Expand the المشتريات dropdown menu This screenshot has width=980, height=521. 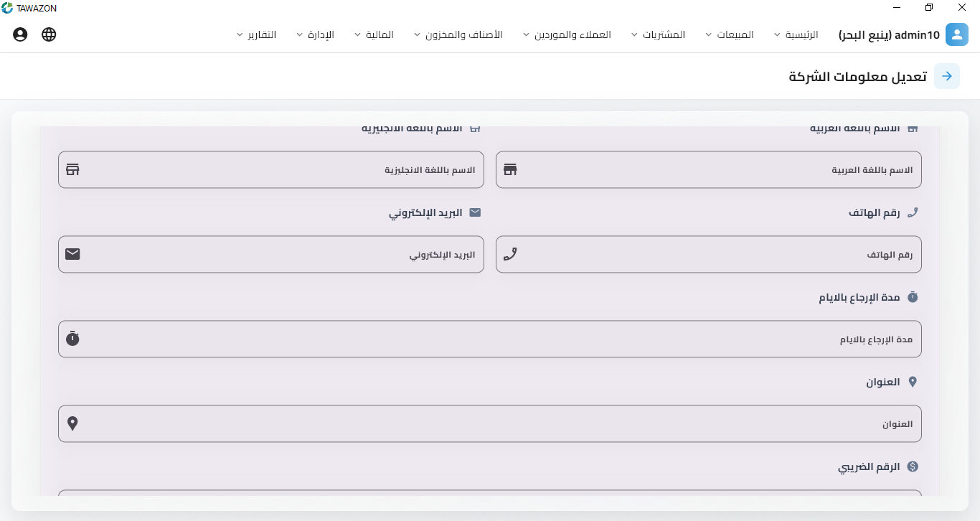[x=658, y=34]
